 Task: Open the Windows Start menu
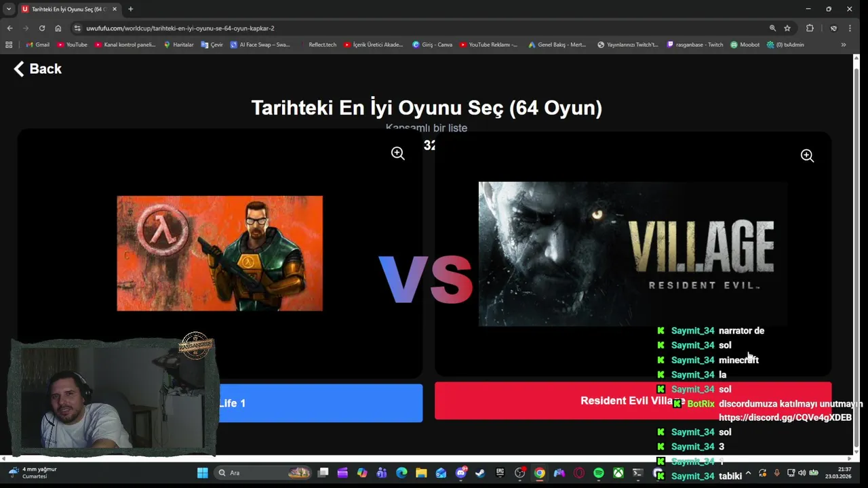[202, 473]
